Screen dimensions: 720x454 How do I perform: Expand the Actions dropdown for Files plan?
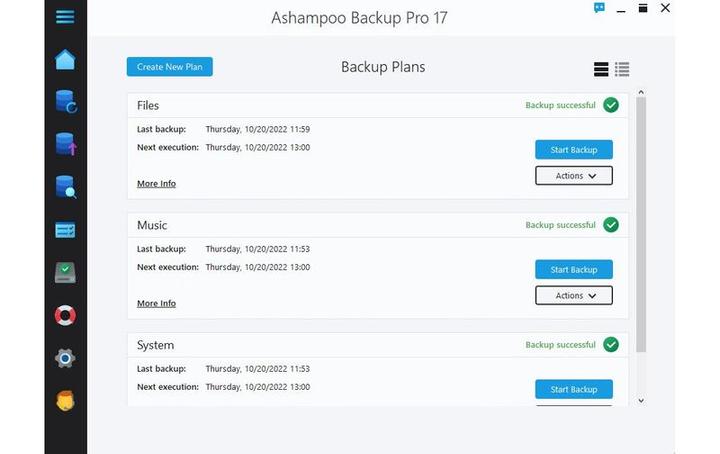pos(574,176)
